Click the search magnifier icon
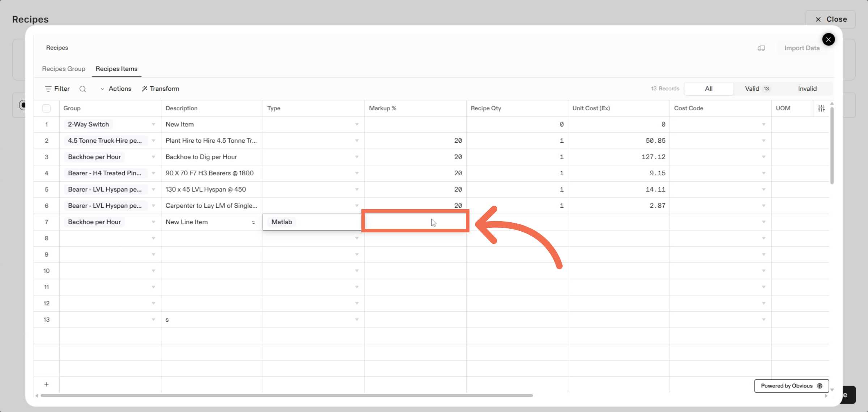This screenshot has height=412, width=868. [x=82, y=89]
